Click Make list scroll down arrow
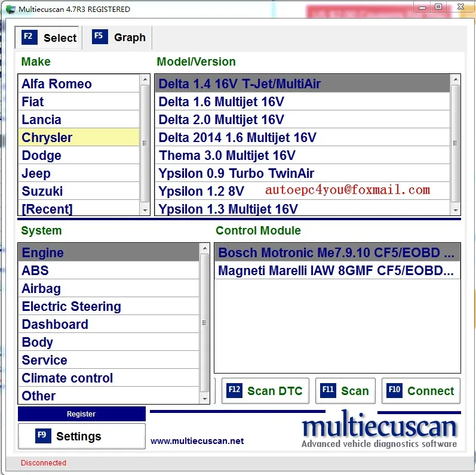This screenshot has height=475, width=476. (145, 210)
